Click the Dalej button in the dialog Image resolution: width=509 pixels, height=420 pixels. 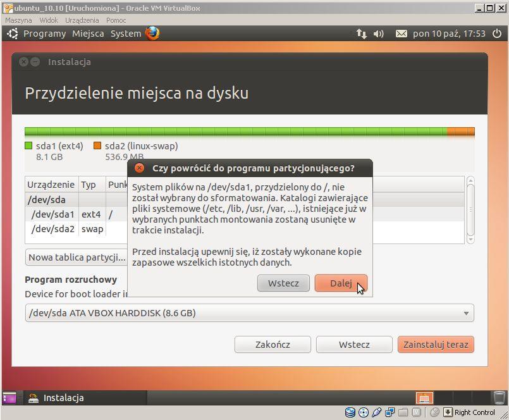[341, 283]
